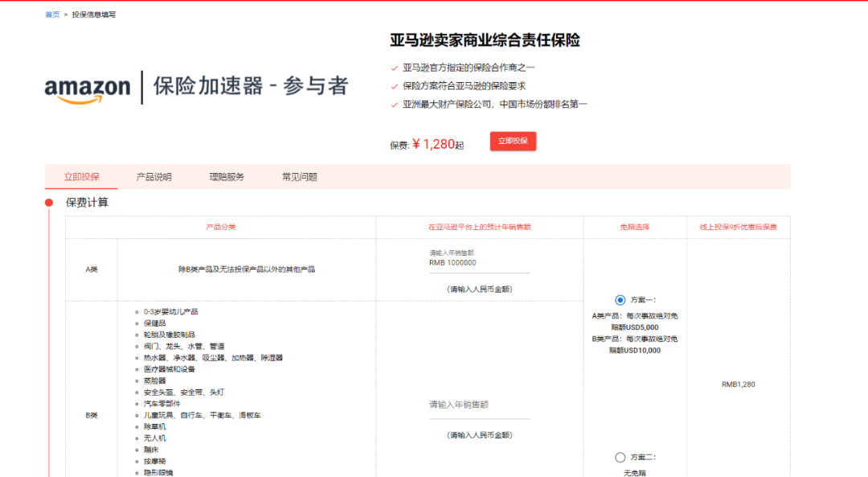The image size is (868, 477).
Task: Select the 方案二 无免赔 radio button
Action: click(x=620, y=457)
